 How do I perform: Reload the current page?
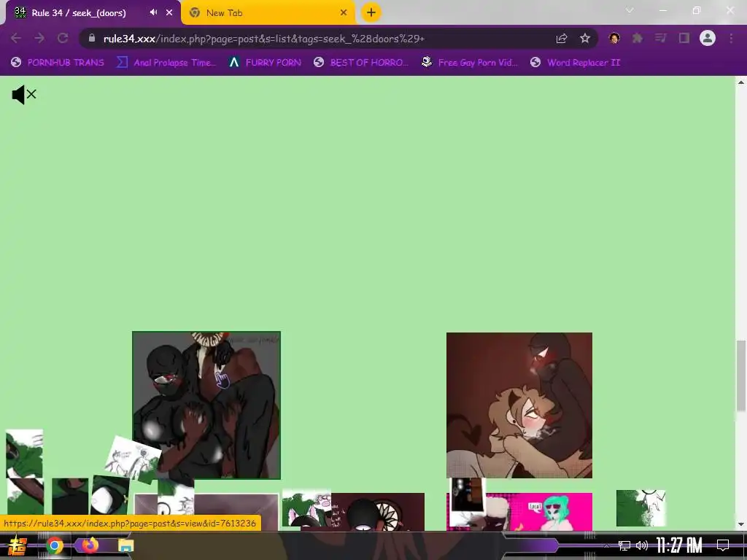click(63, 38)
